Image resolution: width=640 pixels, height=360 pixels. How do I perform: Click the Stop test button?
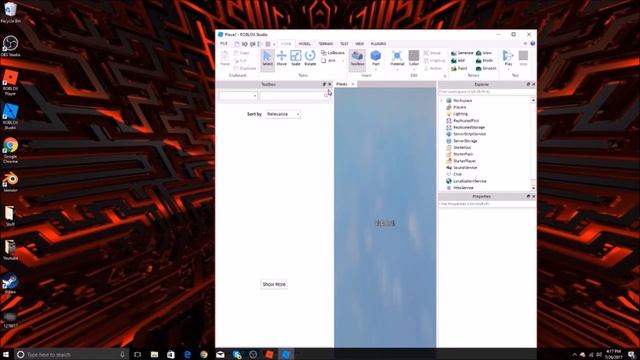point(523,58)
